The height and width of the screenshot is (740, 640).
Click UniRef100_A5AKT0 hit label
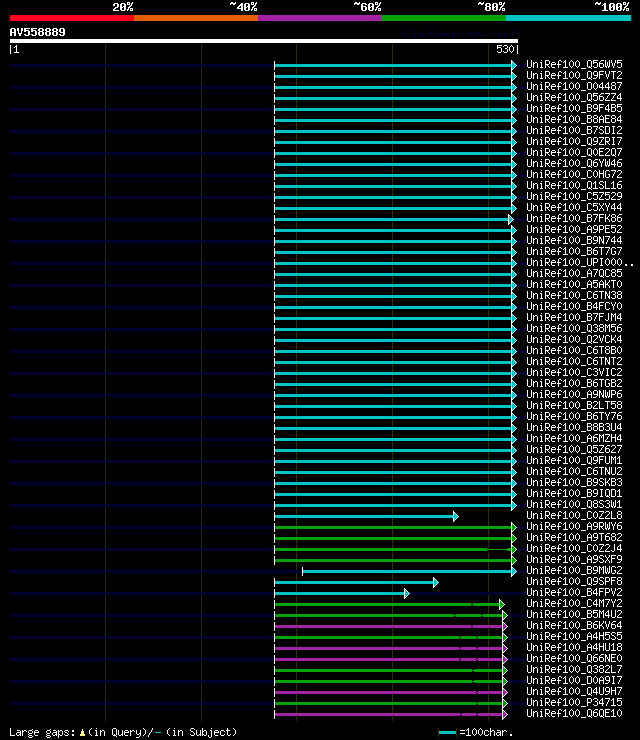tap(574, 285)
